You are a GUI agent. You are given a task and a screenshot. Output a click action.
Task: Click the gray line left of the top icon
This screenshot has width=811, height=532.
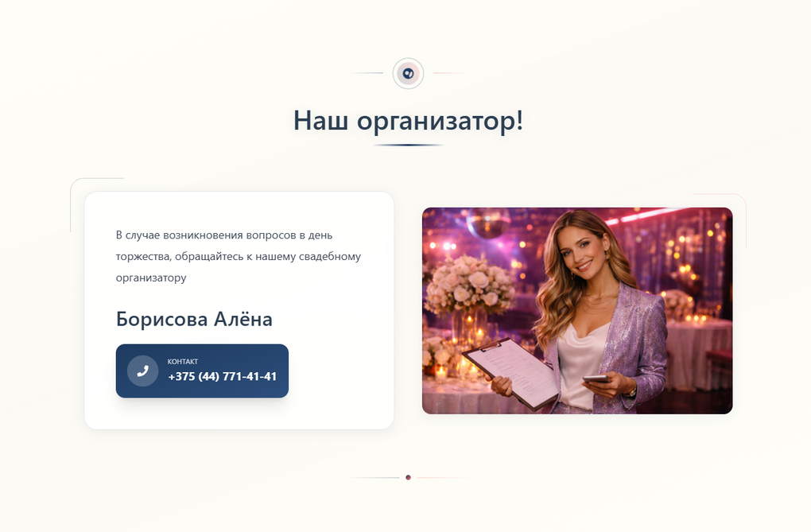tap(367, 73)
